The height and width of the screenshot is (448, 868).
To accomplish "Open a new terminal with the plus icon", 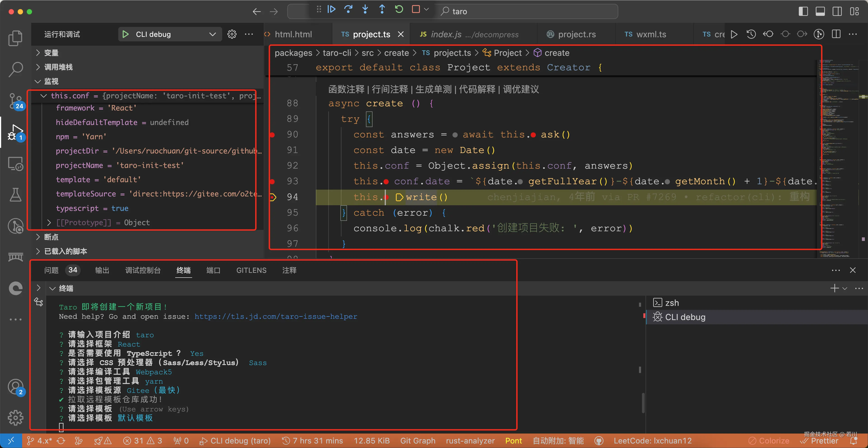I will (835, 288).
